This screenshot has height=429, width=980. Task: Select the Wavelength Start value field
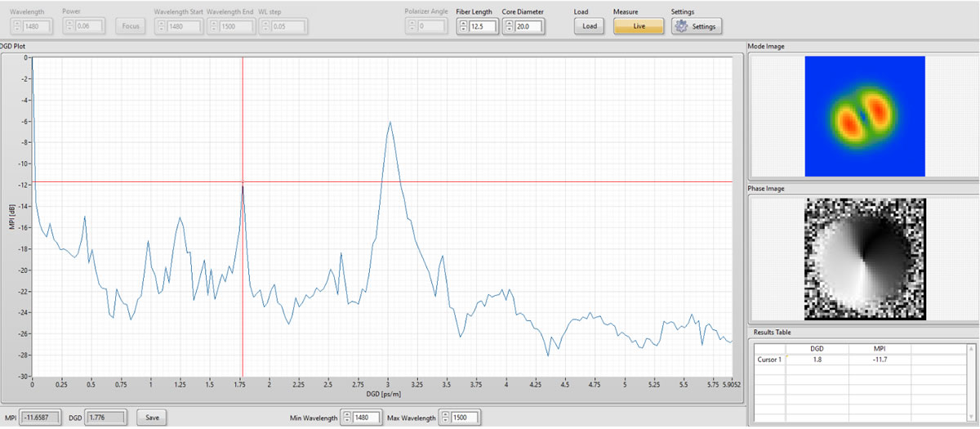pyautogui.click(x=184, y=26)
